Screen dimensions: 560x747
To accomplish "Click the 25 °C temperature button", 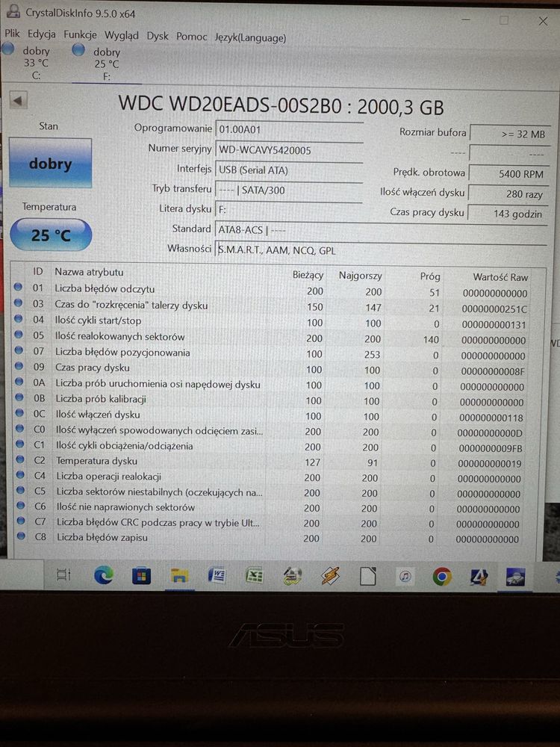I will coord(51,235).
